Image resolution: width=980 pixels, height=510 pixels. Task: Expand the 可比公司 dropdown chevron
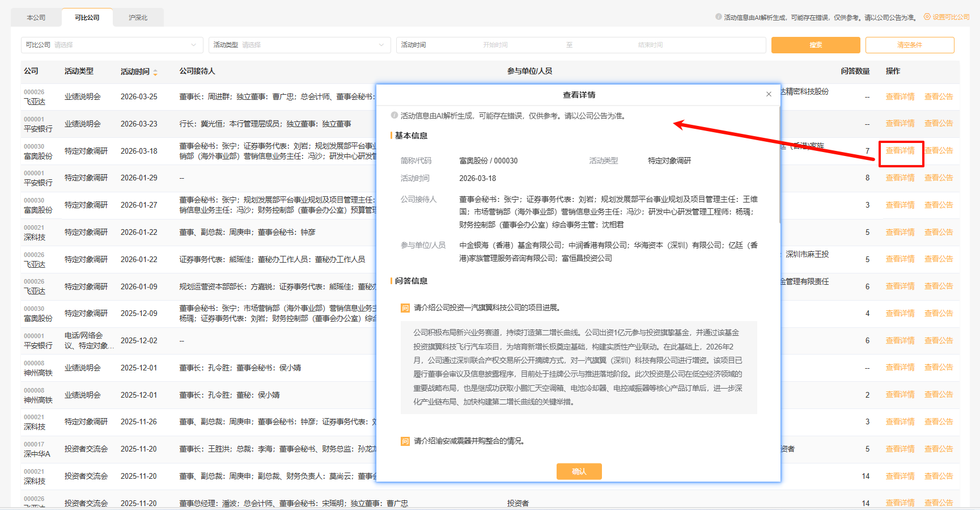pos(194,45)
